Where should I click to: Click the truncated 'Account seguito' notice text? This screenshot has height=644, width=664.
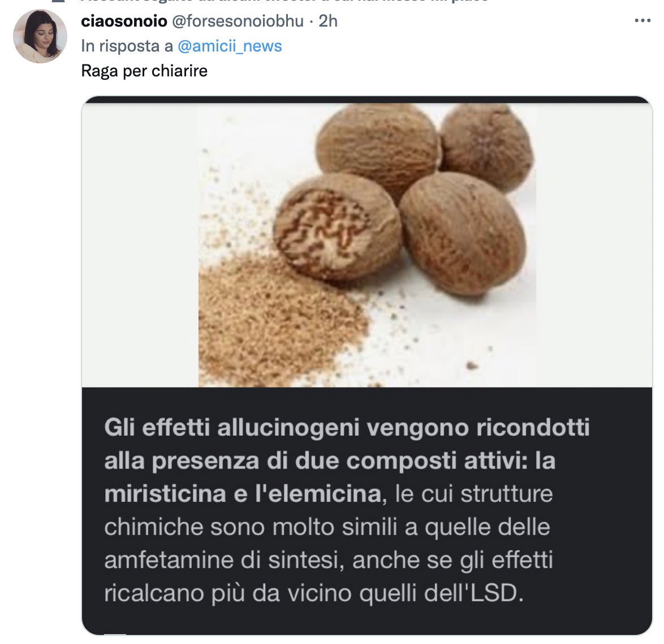[284, 1]
